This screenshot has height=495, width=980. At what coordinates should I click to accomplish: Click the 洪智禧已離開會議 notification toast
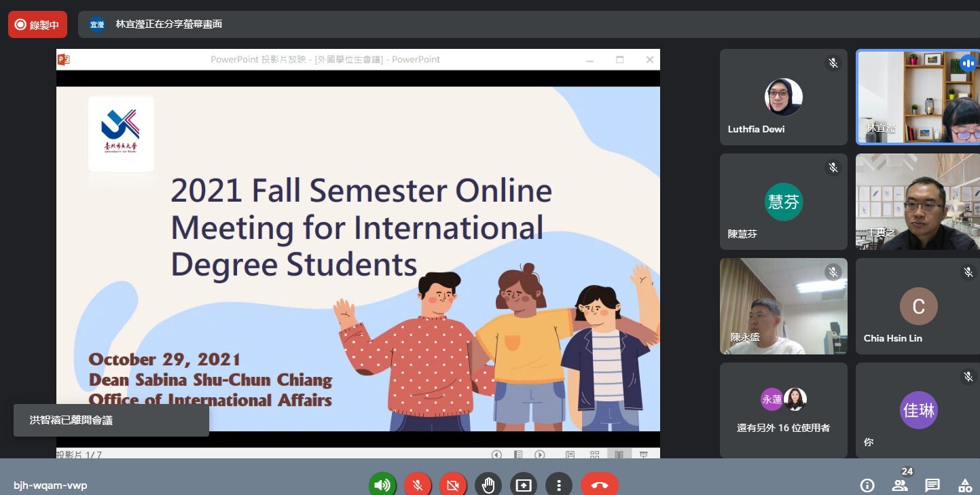click(111, 420)
